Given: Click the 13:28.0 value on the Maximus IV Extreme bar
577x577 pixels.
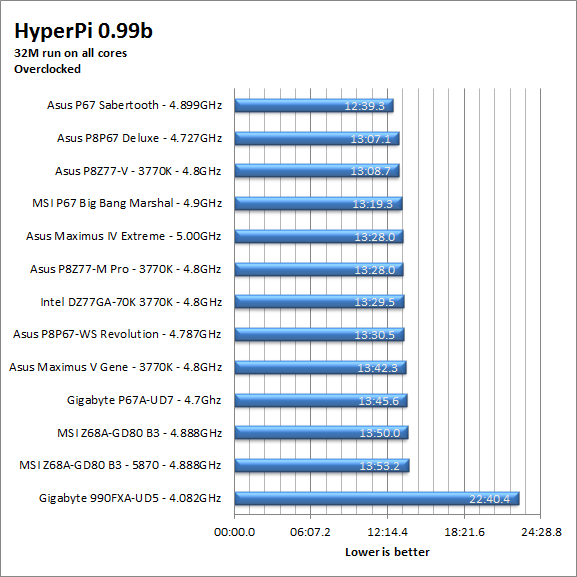Looking at the screenshot, I should [x=375, y=237].
